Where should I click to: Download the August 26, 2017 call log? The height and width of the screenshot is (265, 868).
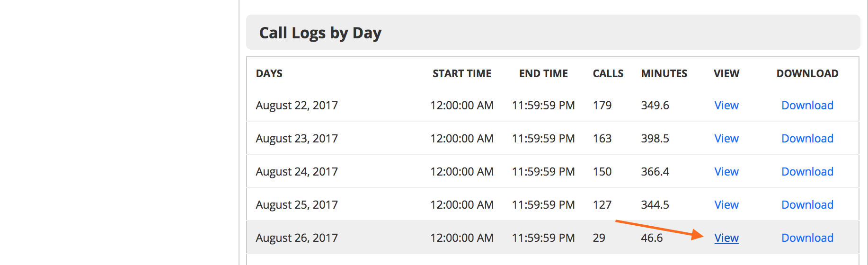tap(807, 238)
